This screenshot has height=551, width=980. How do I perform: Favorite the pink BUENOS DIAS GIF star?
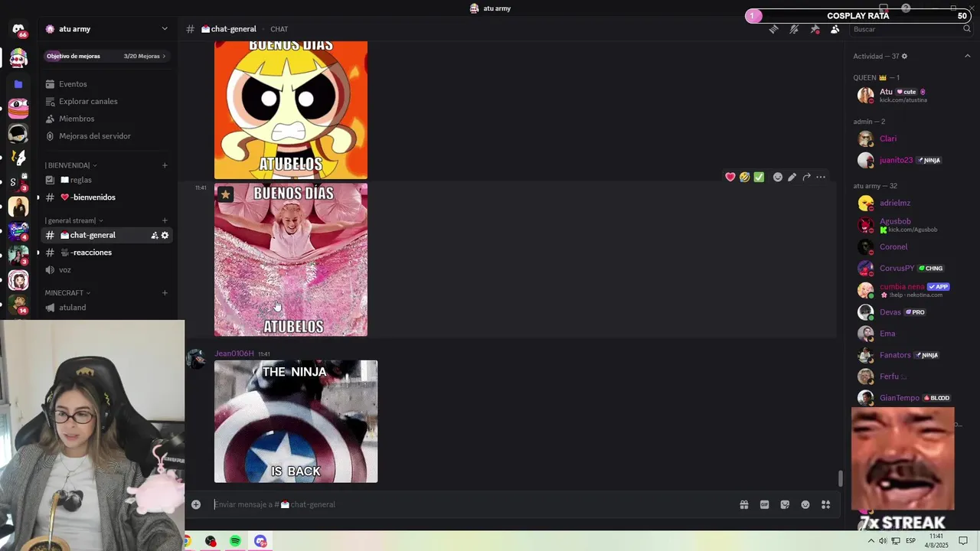pyautogui.click(x=225, y=194)
